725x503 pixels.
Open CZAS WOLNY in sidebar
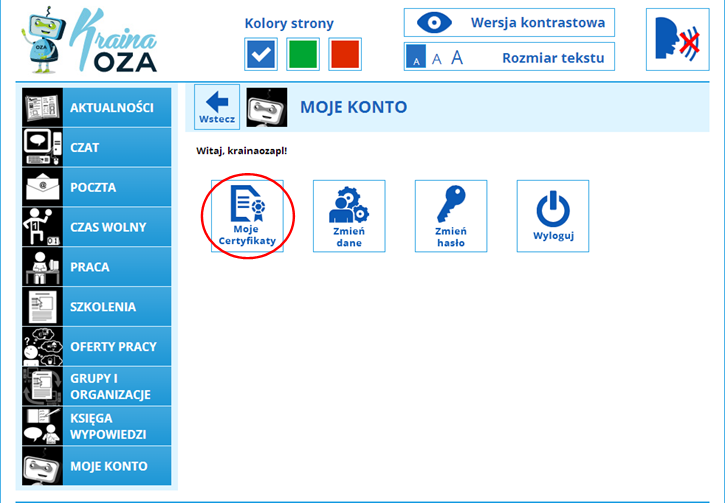pos(97,227)
